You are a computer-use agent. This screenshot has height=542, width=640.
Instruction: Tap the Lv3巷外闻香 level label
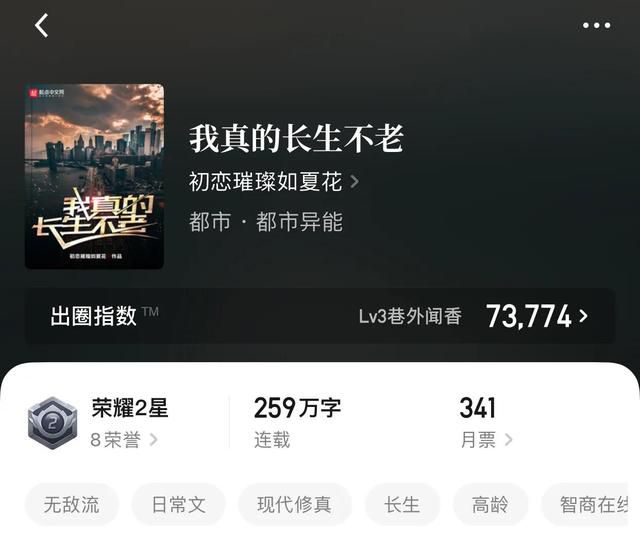410,316
